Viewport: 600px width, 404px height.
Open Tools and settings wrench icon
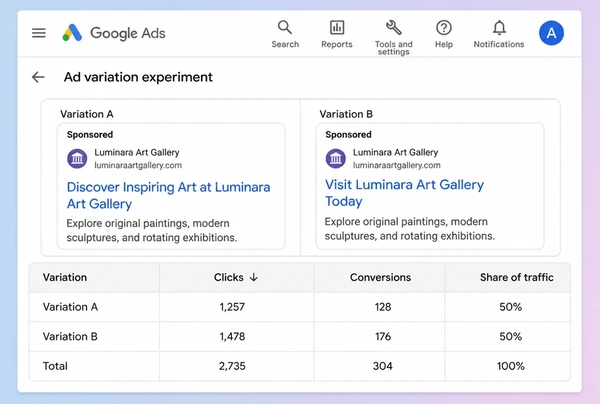tap(393, 28)
